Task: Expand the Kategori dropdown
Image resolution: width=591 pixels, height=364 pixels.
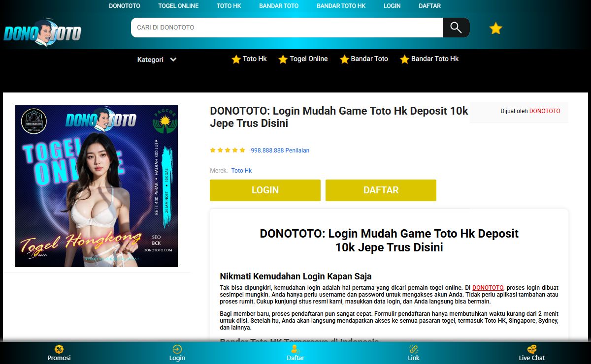Action: pyautogui.click(x=157, y=60)
